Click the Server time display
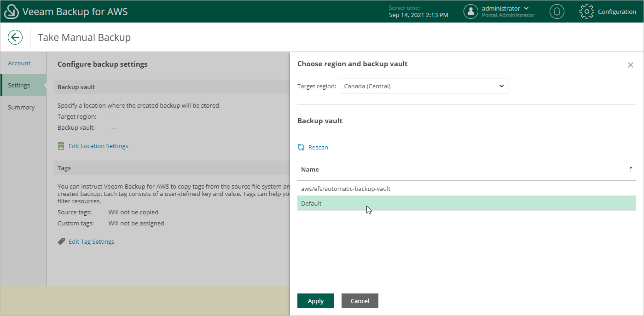This screenshot has width=644, height=316. pyautogui.click(x=418, y=11)
